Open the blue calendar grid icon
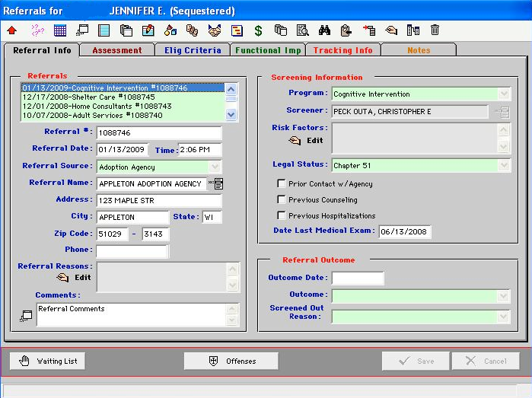532x398 pixels. (x=60, y=30)
